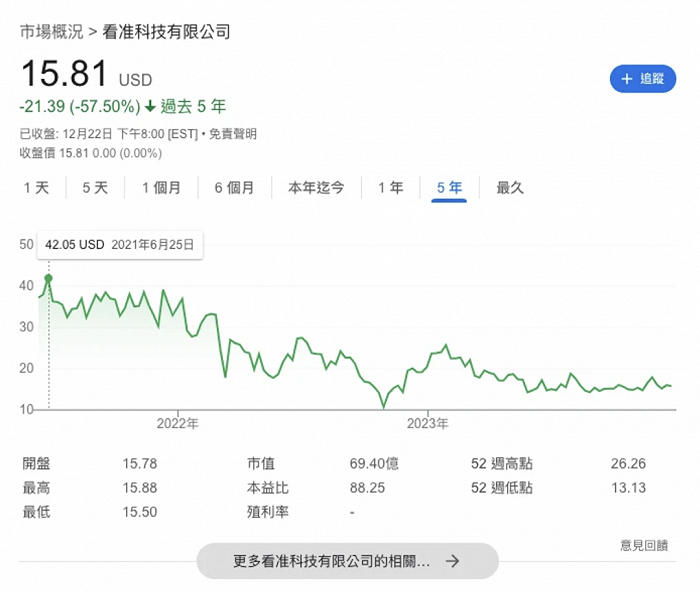This screenshot has height=592, width=700.
Task: Show 最久 maximum time range
Action: click(x=510, y=188)
